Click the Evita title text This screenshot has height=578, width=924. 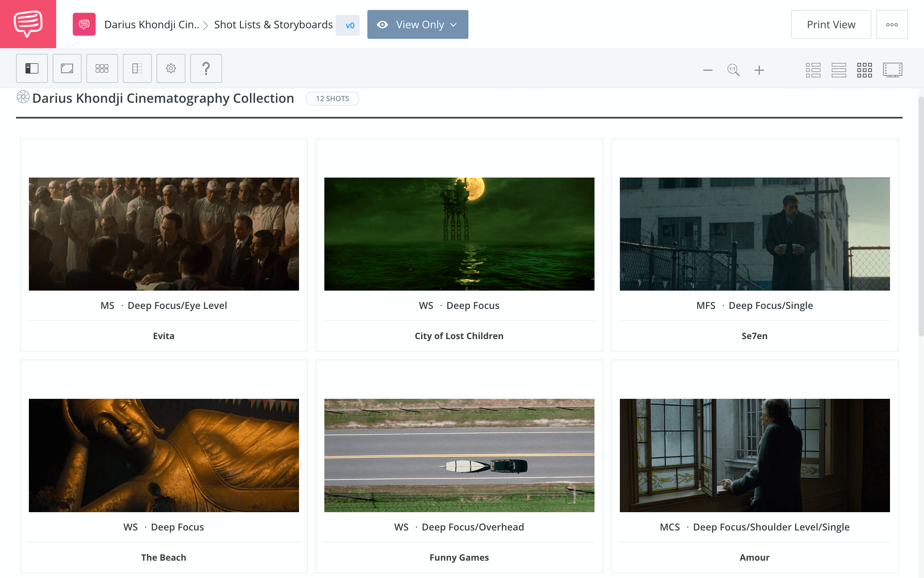point(164,336)
